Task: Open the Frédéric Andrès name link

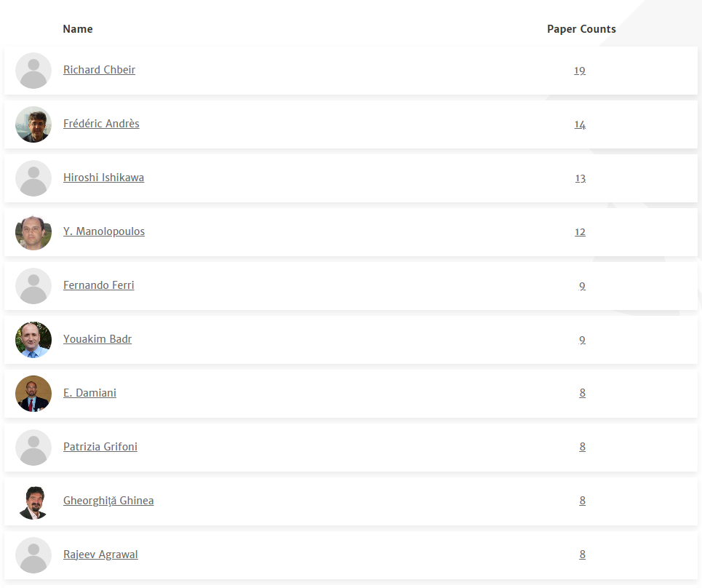Action: 101,124
